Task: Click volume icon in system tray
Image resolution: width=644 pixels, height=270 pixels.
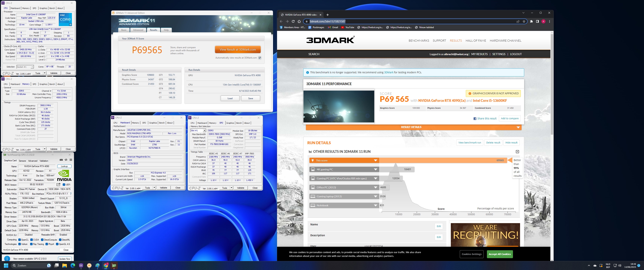Action: tap(619, 265)
